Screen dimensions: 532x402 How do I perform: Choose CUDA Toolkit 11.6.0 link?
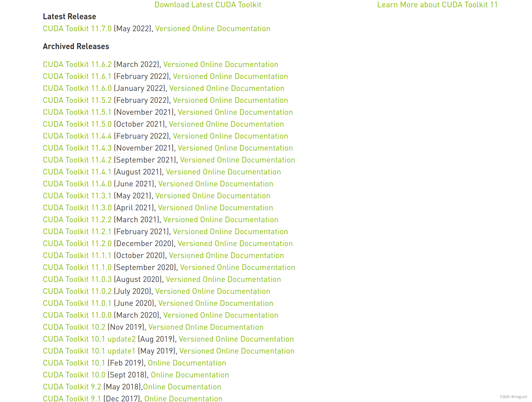click(77, 88)
